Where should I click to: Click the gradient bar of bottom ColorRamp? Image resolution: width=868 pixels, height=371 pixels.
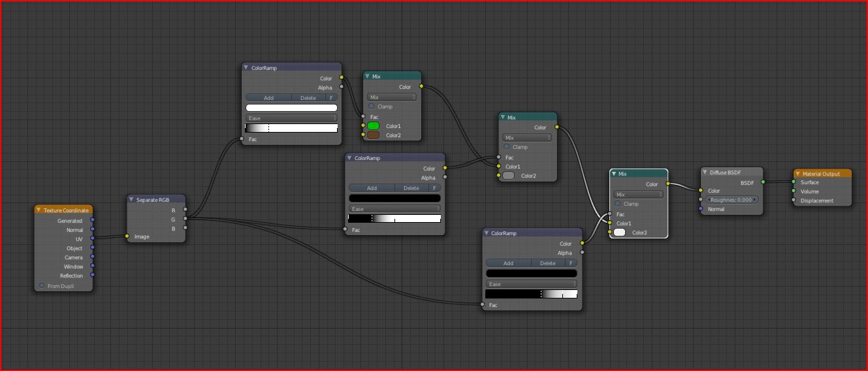[x=532, y=294]
